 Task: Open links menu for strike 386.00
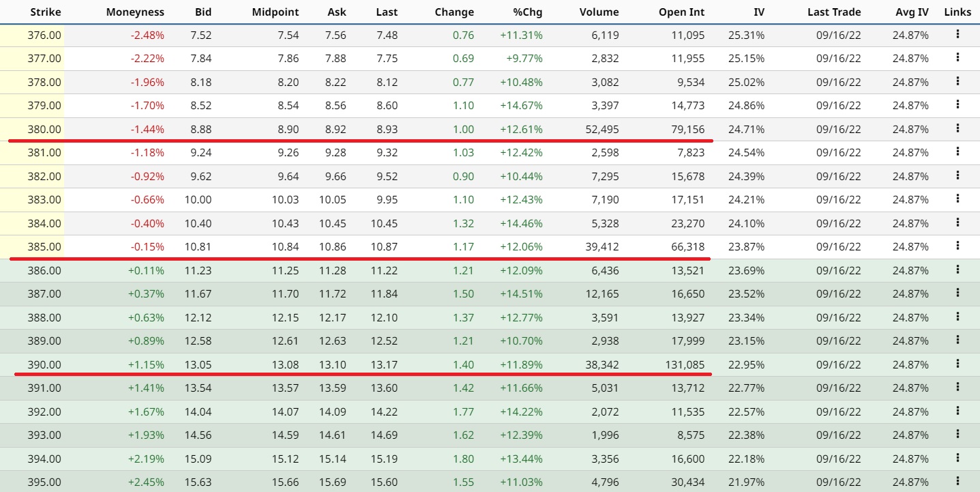pyautogui.click(x=957, y=270)
